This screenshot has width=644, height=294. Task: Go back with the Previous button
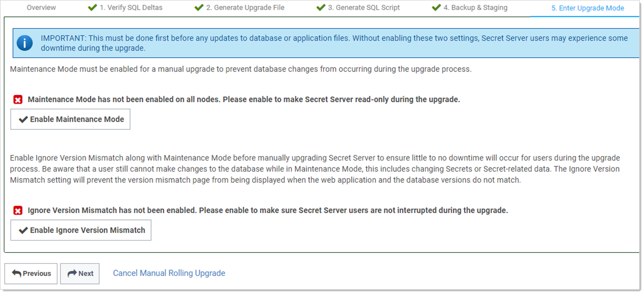(x=31, y=274)
